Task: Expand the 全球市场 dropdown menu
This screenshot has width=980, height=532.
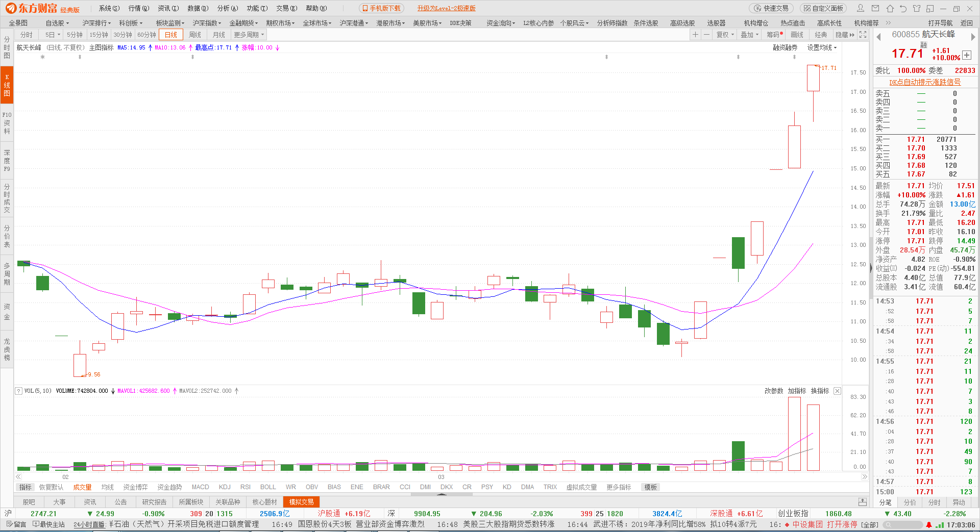Action: (317, 23)
